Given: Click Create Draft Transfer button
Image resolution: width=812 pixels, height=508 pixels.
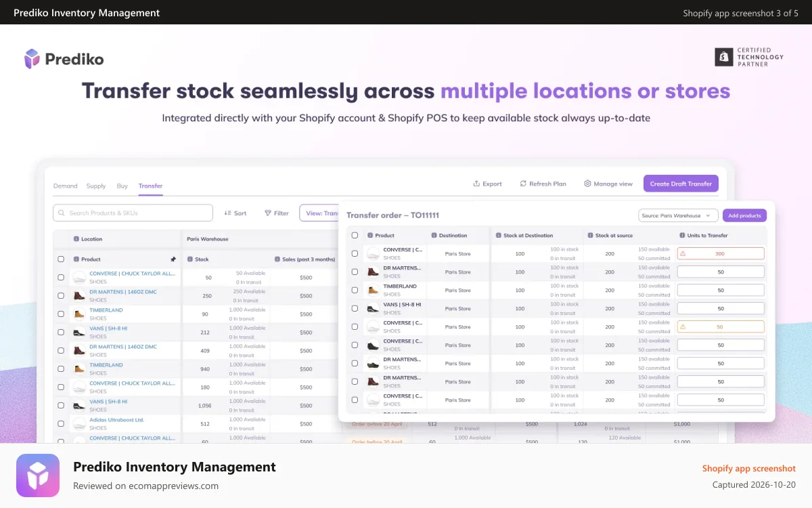Looking at the screenshot, I should tap(681, 184).
